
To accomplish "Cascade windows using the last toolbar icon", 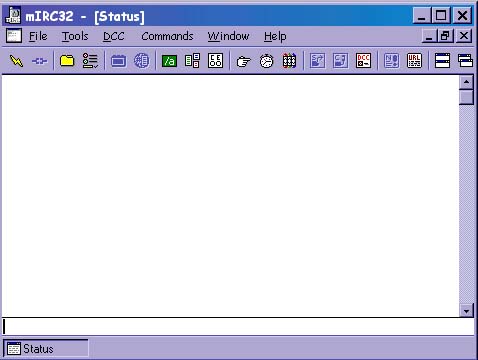I will coord(465,61).
